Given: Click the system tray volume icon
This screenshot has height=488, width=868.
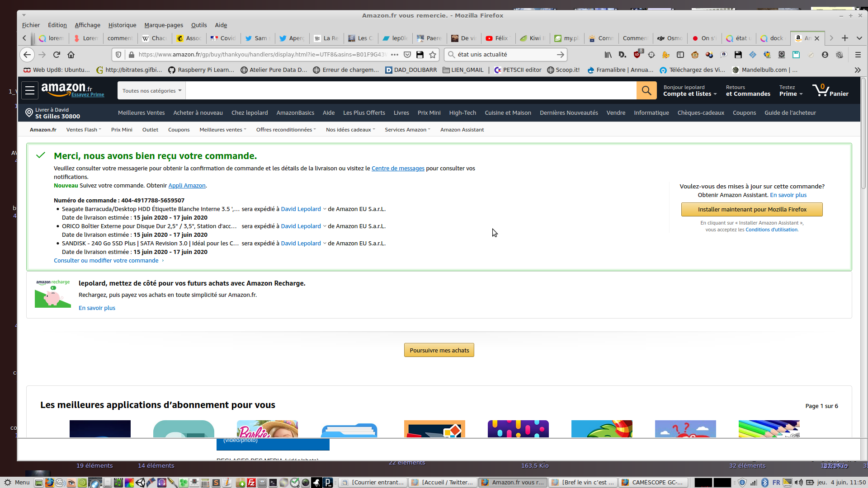Looking at the screenshot, I should click(799, 483).
